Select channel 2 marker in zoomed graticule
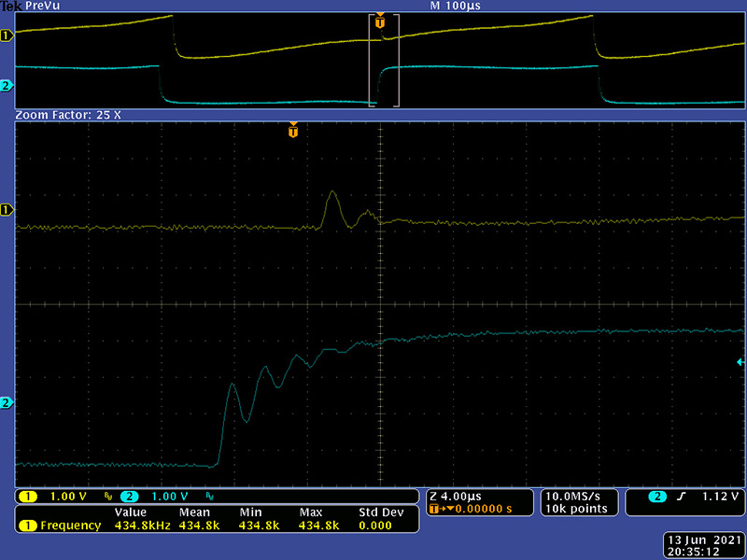Screen dimensions: 747x560 tap(7, 403)
